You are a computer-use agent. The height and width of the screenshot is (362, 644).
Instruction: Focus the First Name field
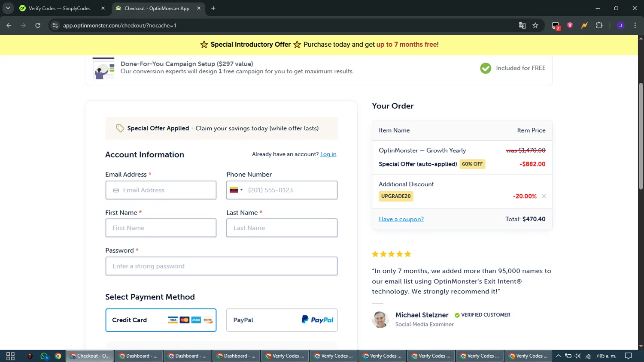coord(161,228)
